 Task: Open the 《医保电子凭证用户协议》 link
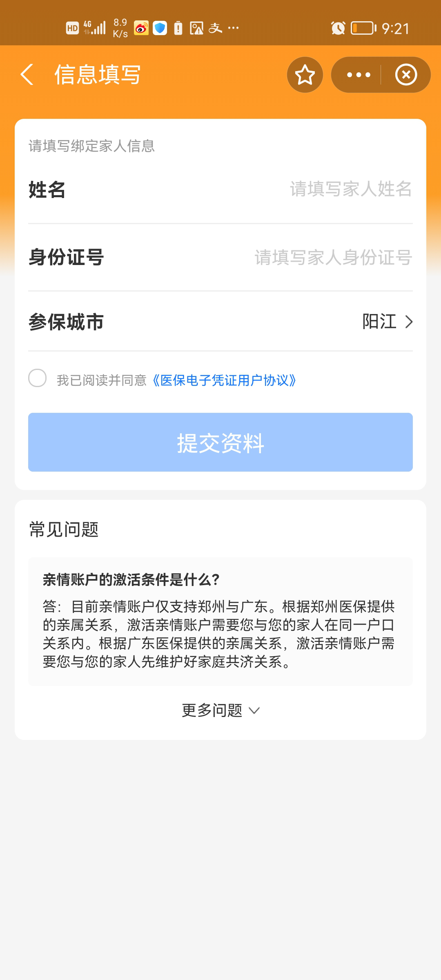(x=224, y=380)
